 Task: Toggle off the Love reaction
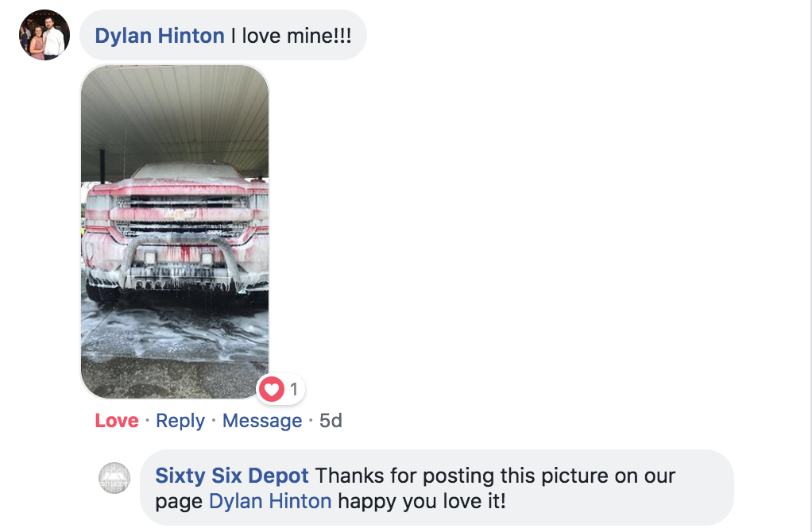[x=117, y=420]
